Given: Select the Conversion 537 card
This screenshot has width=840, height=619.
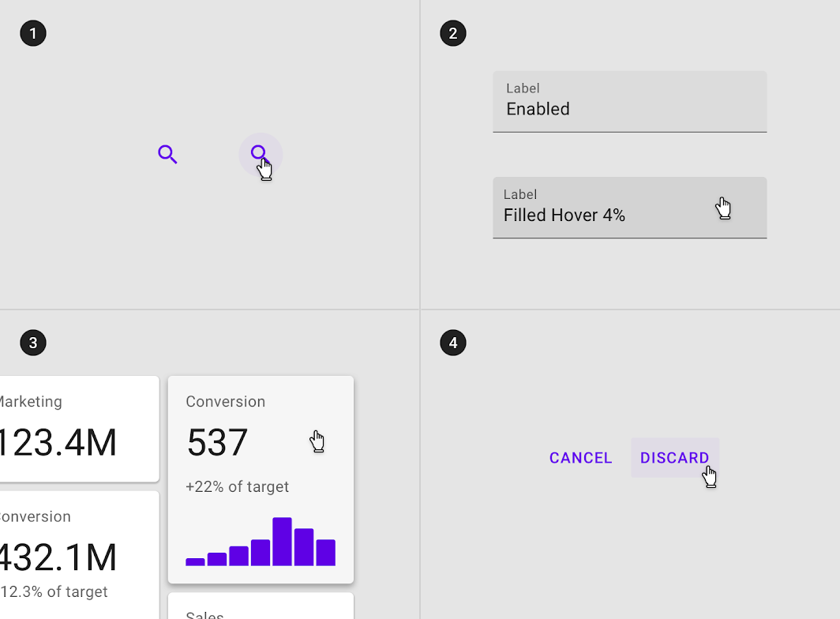Looking at the screenshot, I should (261, 480).
